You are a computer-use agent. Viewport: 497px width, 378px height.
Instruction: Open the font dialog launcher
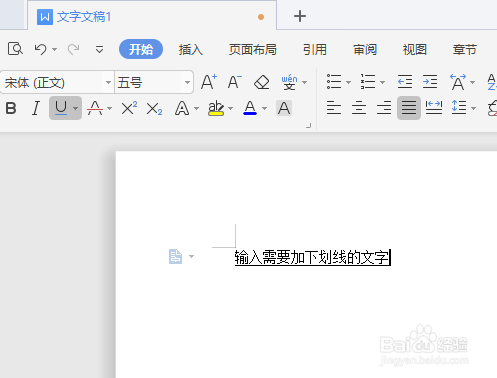click(309, 126)
